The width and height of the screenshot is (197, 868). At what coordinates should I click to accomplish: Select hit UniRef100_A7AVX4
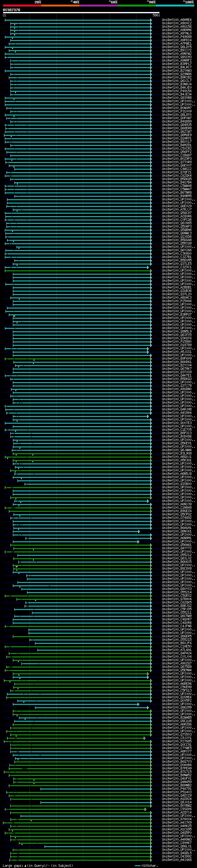pyautogui.click(x=177, y=819)
